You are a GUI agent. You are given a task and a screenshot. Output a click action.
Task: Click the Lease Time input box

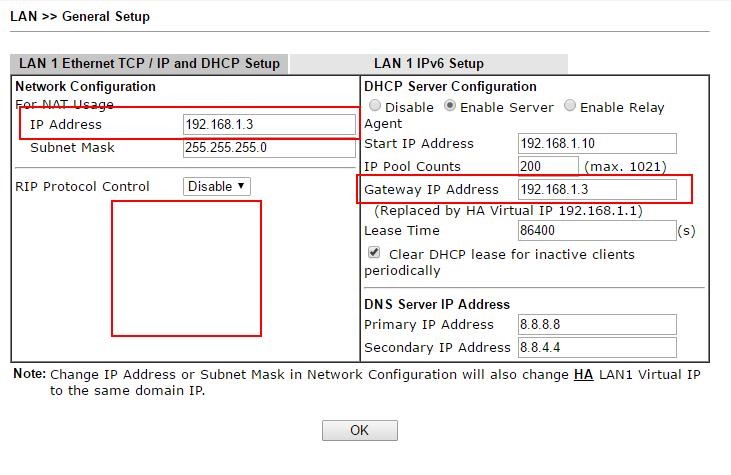point(597,231)
